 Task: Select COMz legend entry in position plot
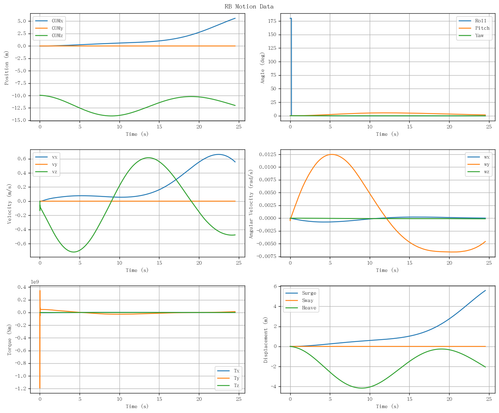click(49, 35)
